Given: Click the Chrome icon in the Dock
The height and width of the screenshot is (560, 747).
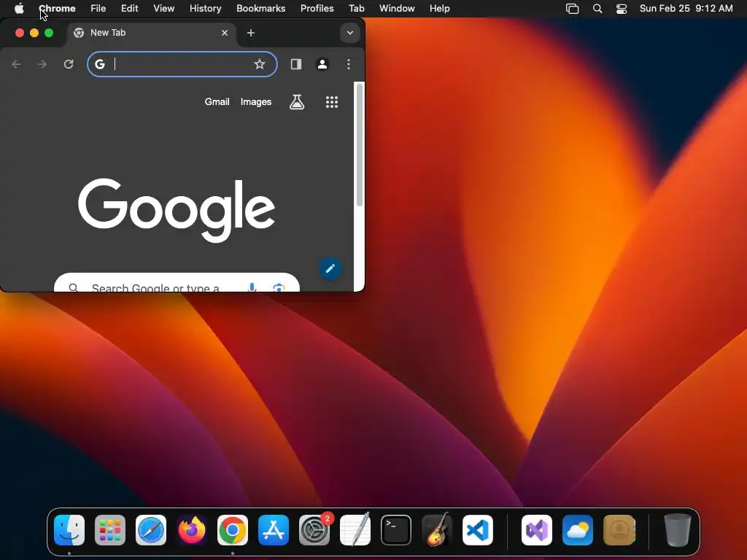Looking at the screenshot, I should (x=233, y=530).
